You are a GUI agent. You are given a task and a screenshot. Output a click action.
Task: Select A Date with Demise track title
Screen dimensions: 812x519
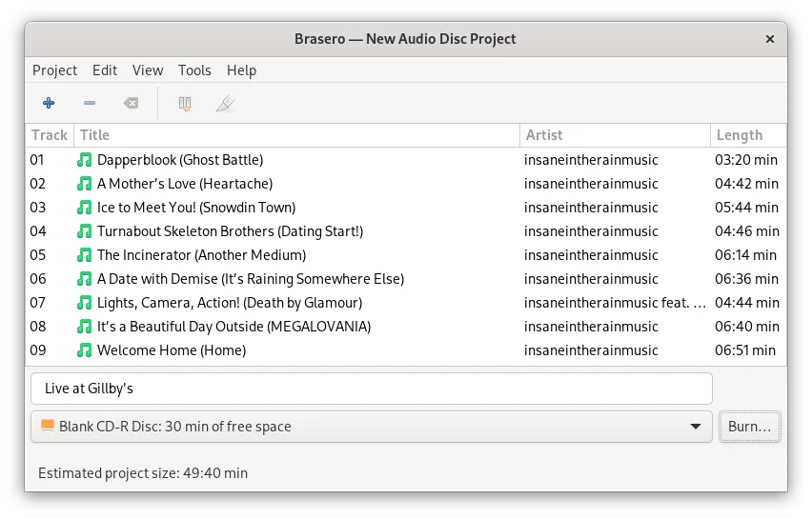(x=251, y=279)
